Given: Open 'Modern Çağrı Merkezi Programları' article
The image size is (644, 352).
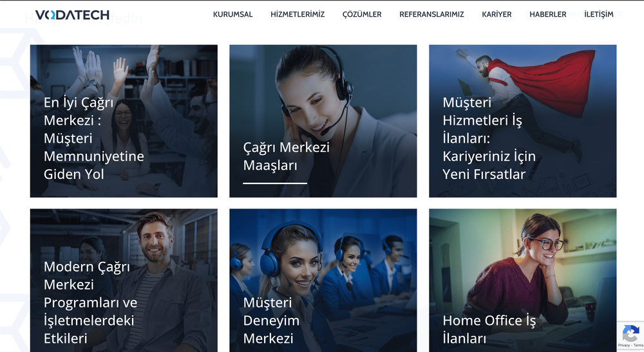Looking at the screenshot, I should point(90,302).
